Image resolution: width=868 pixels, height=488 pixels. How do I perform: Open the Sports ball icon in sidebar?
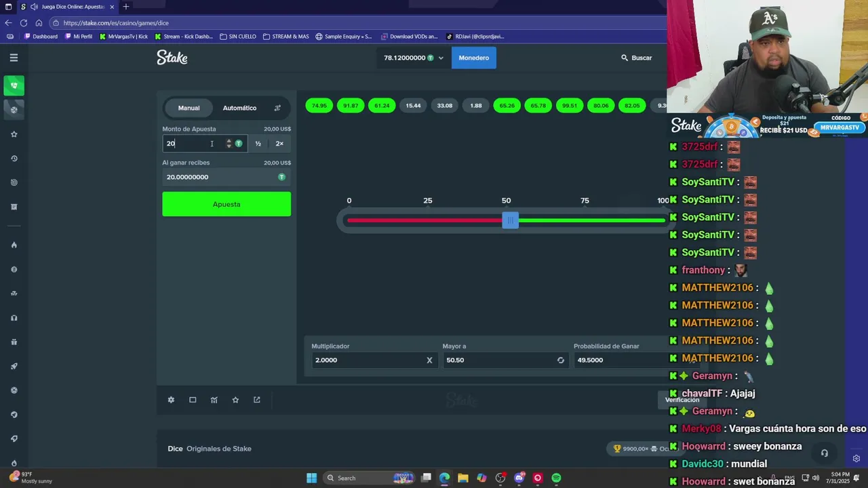(x=14, y=109)
